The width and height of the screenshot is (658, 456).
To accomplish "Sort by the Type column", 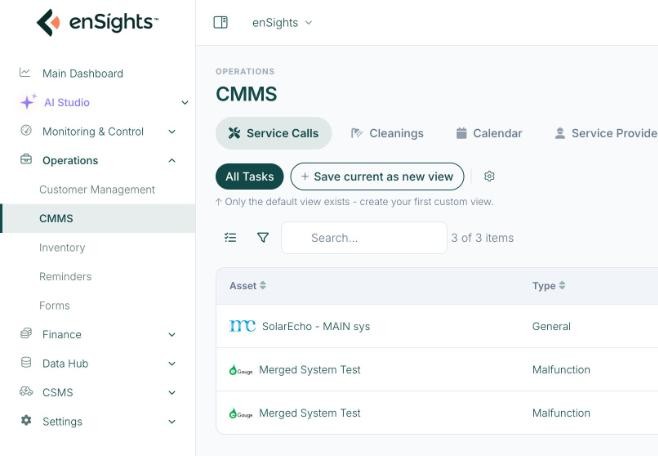I will click(x=548, y=286).
